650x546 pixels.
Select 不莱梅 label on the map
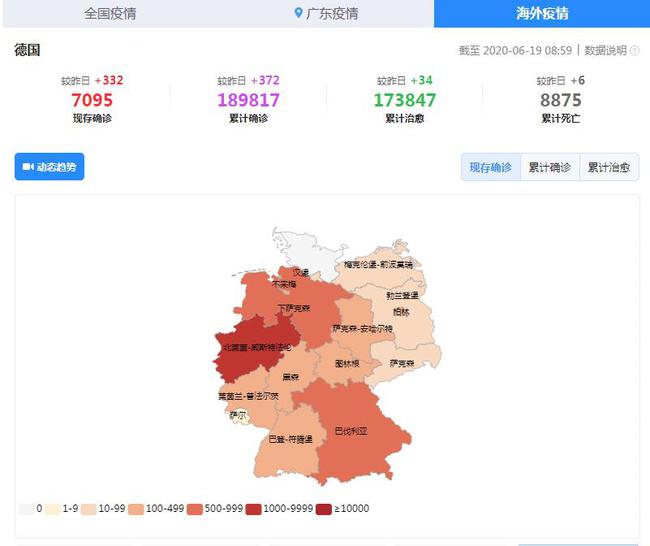tap(284, 284)
